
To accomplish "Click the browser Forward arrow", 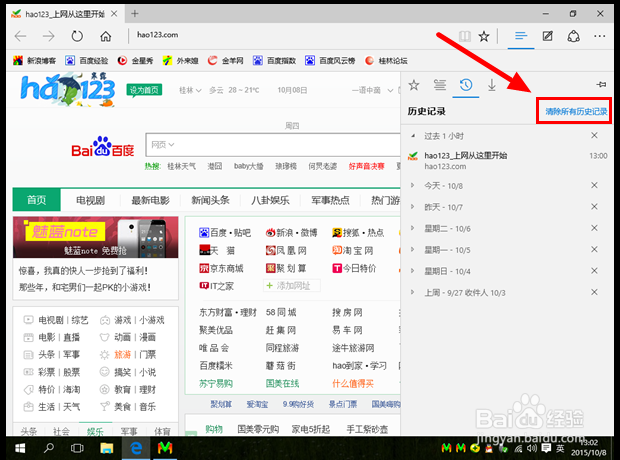I will [x=49, y=36].
